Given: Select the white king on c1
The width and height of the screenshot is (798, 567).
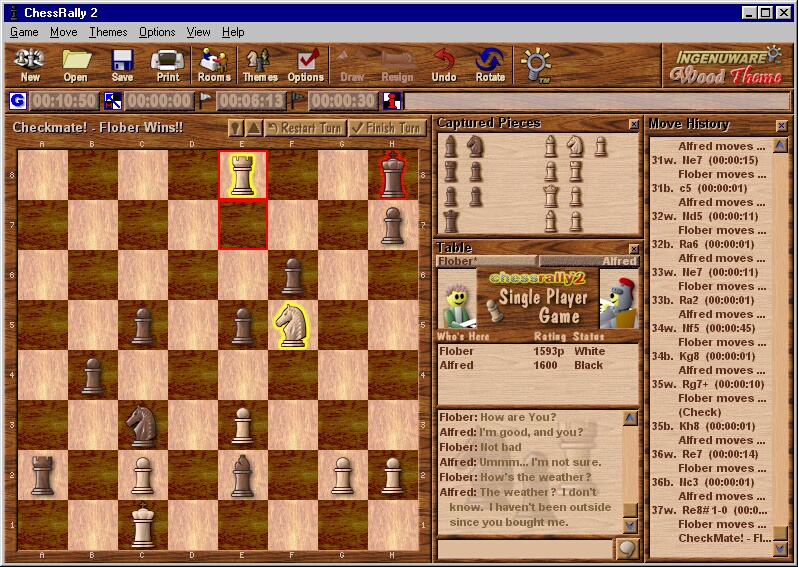Looking at the screenshot, I should click(x=142, y=525).
